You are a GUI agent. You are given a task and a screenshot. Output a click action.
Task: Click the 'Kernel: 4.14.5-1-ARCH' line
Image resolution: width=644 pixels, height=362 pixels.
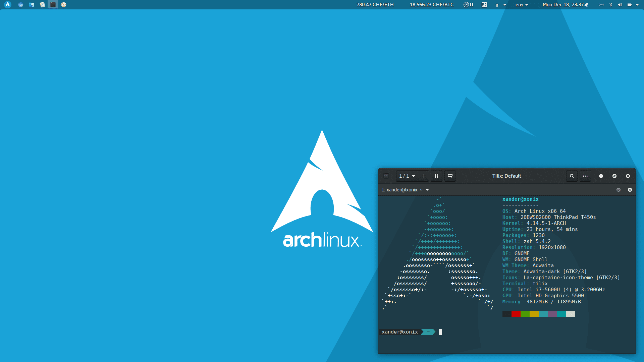coord(534,223)
